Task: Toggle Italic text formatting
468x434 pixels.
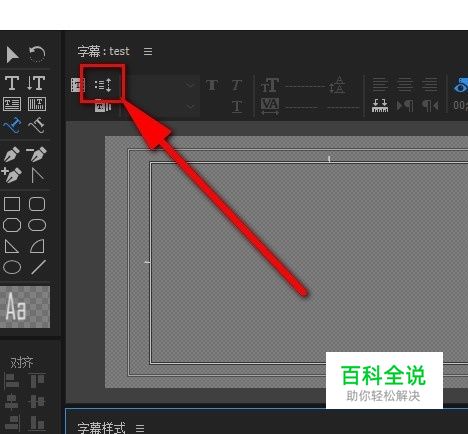Action: pos(237,85)
